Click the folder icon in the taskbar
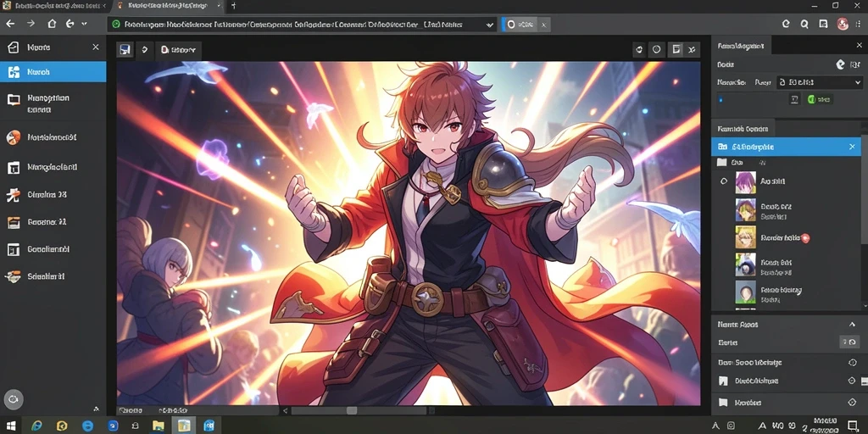 tap(159, 426)
